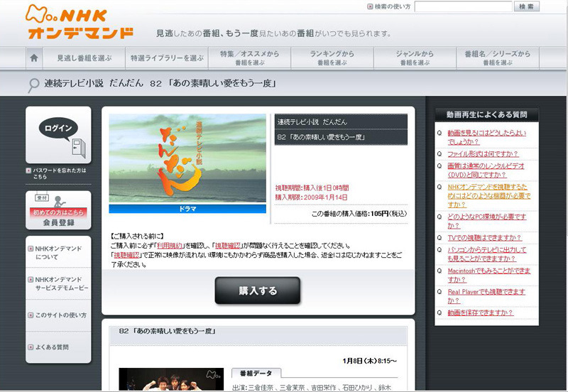This screenshot has width=568, height=392.
Task: Click the 購入する purchase button
Action: pos(258,290)
